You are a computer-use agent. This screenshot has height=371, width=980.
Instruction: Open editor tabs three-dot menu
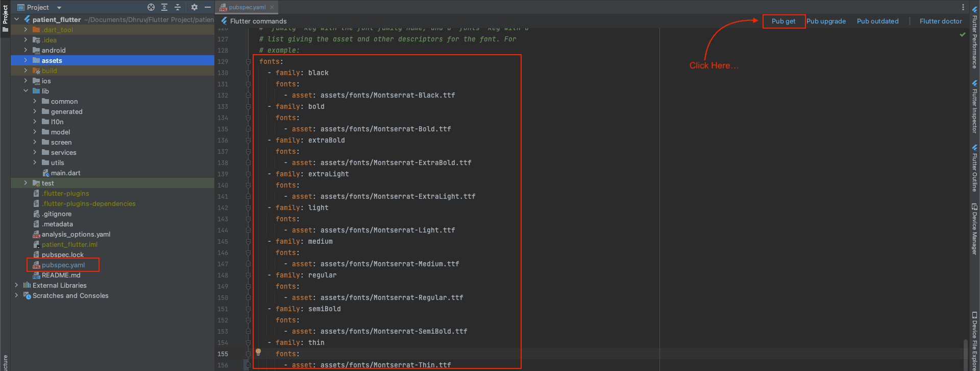pyautogui.click(x=963, y=7)
